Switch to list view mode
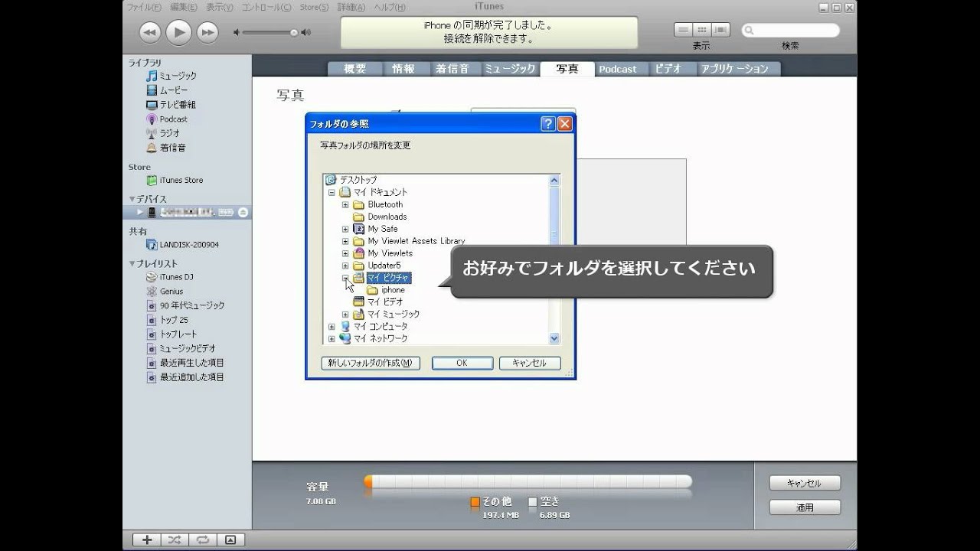This screenshot has width=980, height=551. [683, 30]
